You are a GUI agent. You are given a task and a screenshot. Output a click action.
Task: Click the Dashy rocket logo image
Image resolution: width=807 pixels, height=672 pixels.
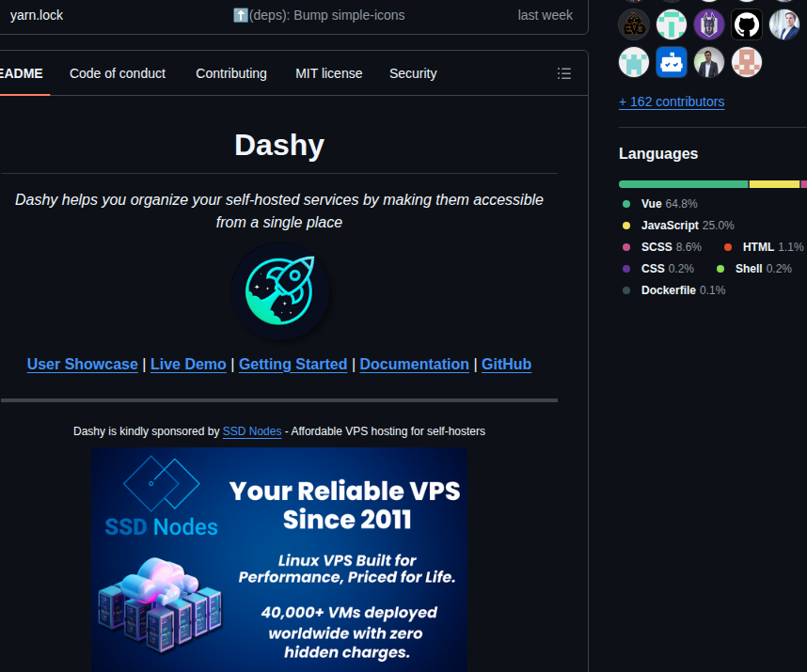point(280,291)
